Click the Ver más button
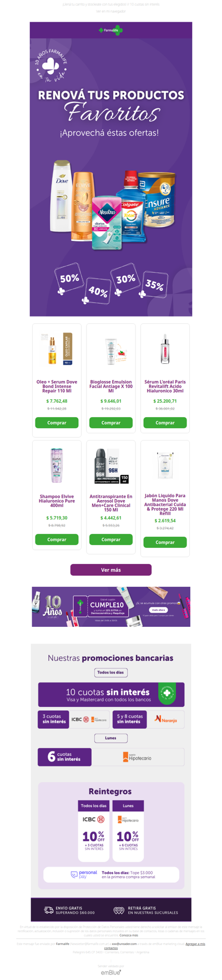222x980 pixels. pos(111,570)
